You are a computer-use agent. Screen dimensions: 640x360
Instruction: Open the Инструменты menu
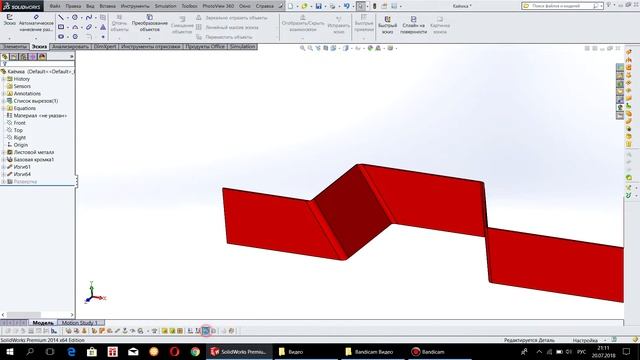click(x=135, y=6)
